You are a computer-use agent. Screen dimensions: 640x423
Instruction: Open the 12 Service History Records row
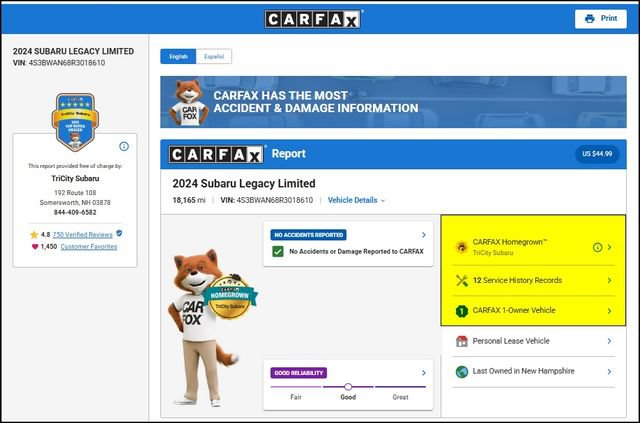533,281
